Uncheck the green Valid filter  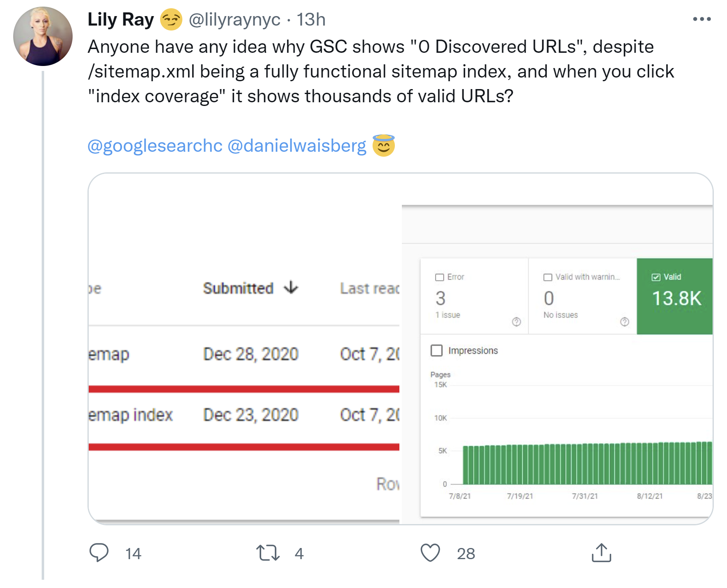[x=655, y=277]
